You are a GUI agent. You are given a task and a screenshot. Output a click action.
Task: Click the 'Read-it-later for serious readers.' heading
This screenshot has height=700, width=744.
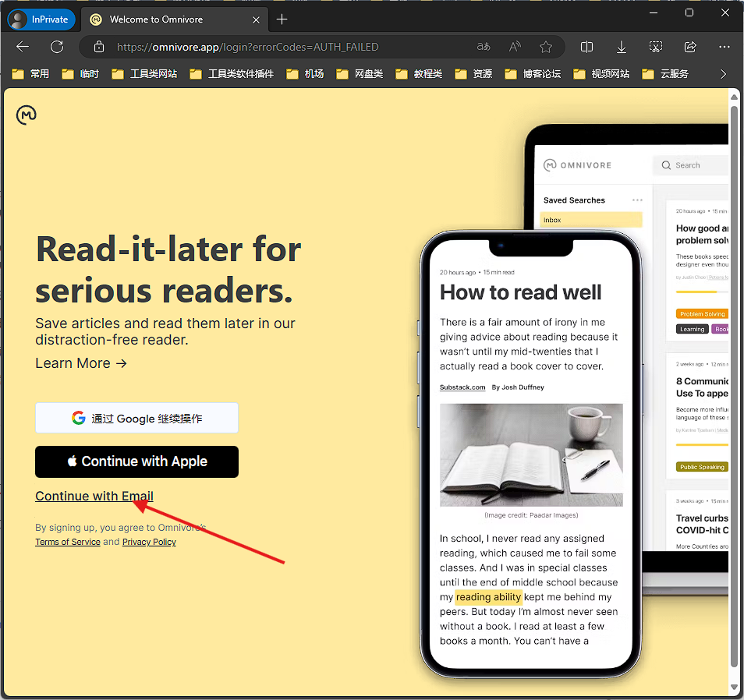pyautogui.click(x=168, y=270)
